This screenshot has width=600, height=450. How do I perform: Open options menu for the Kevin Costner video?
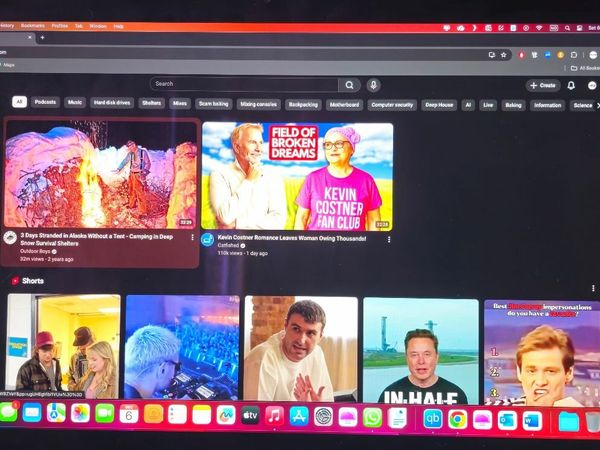point(389,239)
